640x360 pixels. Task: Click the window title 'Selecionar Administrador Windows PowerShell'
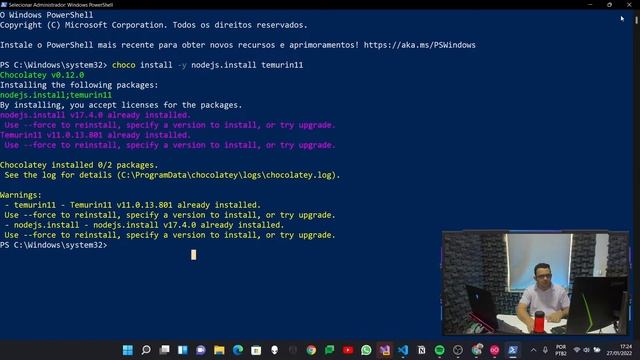point(61,5)
